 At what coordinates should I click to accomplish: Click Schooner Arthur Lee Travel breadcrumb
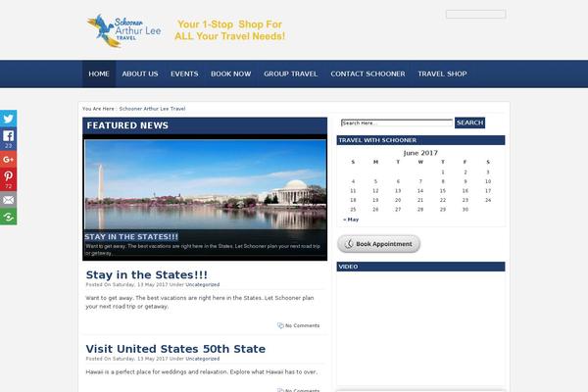(152, 109)
